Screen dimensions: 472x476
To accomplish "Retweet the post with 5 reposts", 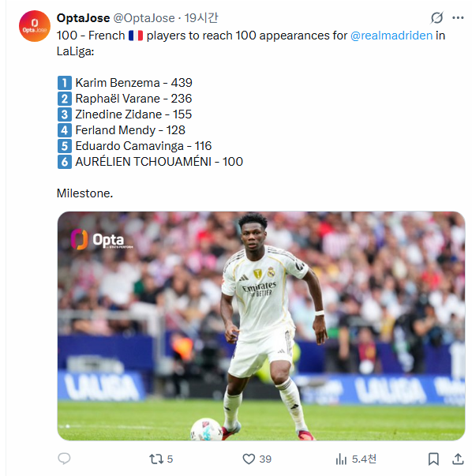I will [156, 459].
